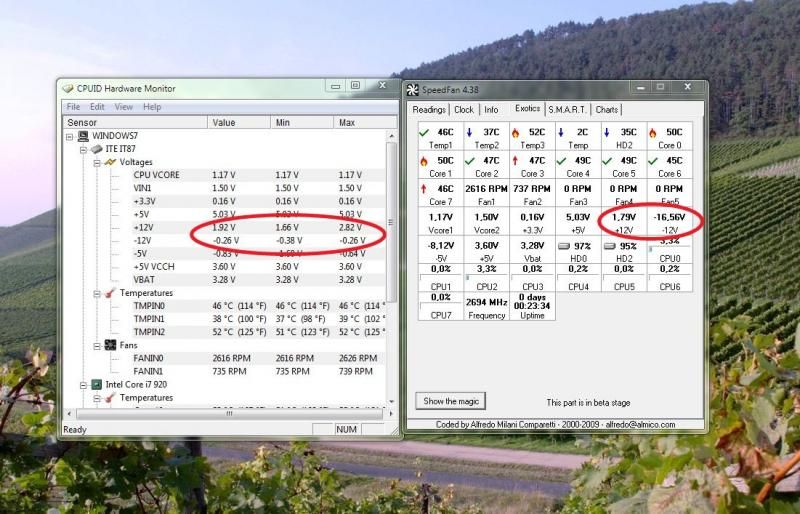Click the flame icon beside Temp3 52C

click(515, 133)
